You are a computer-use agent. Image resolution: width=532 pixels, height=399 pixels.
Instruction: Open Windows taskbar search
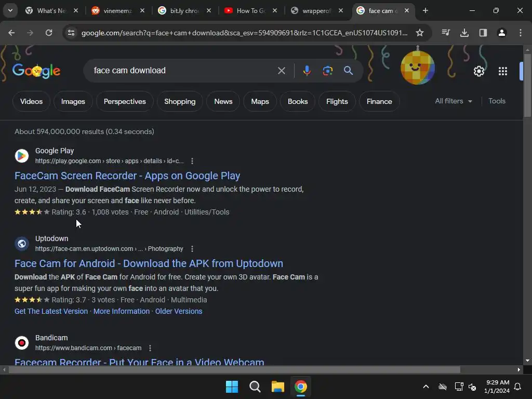[255, 387]
